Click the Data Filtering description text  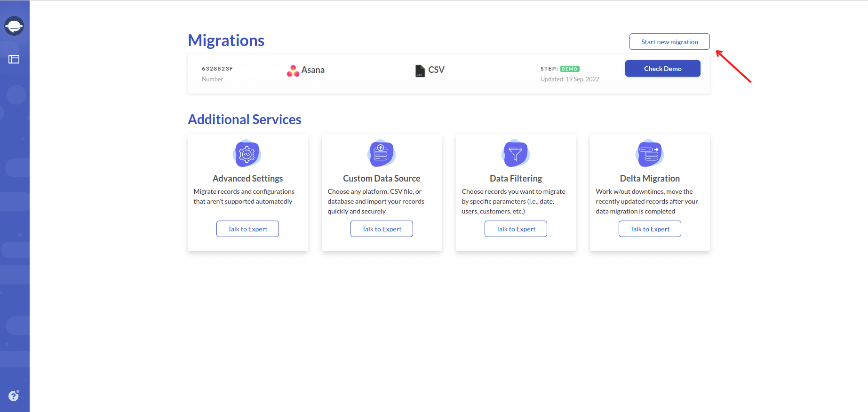pos(513,201)
